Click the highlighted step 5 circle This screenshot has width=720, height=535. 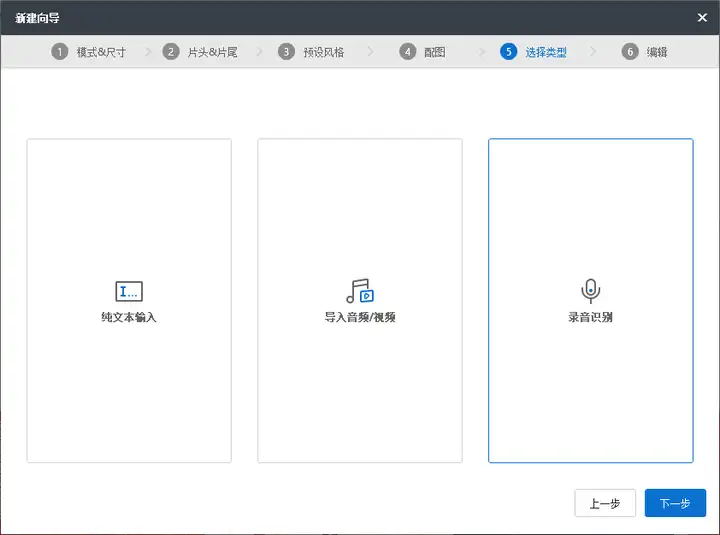point(508,52)
